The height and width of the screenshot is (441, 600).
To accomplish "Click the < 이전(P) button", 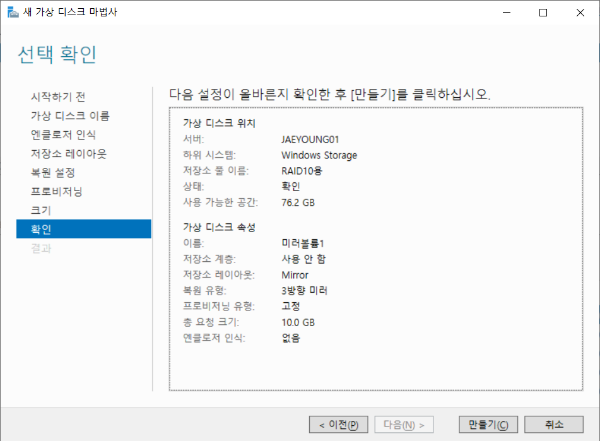I will [338, 425].
